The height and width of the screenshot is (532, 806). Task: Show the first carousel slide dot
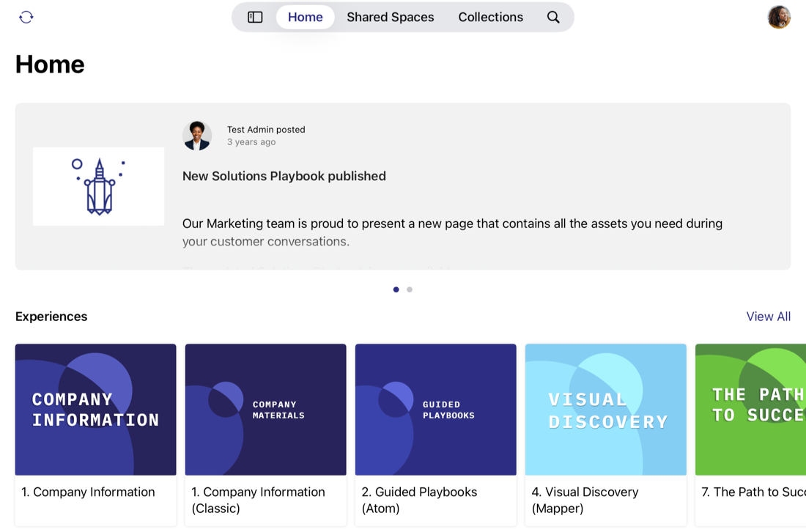[x=396, y=289]
